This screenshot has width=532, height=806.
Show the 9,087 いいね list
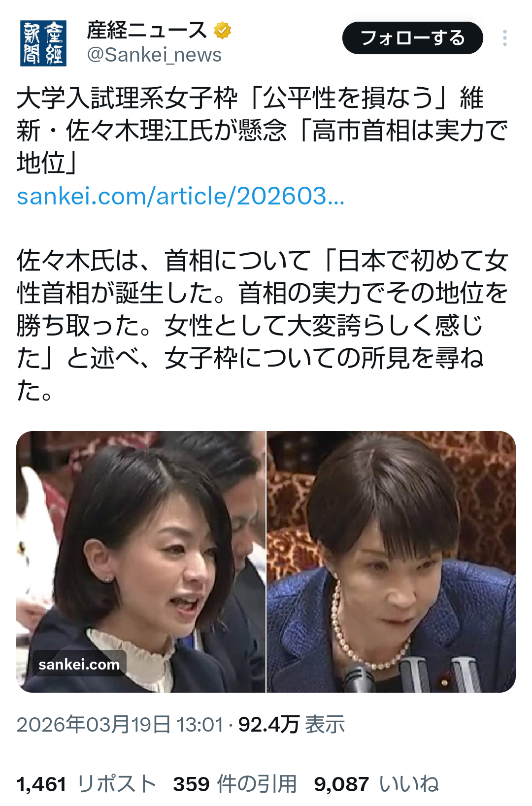(x=376, y=784)
